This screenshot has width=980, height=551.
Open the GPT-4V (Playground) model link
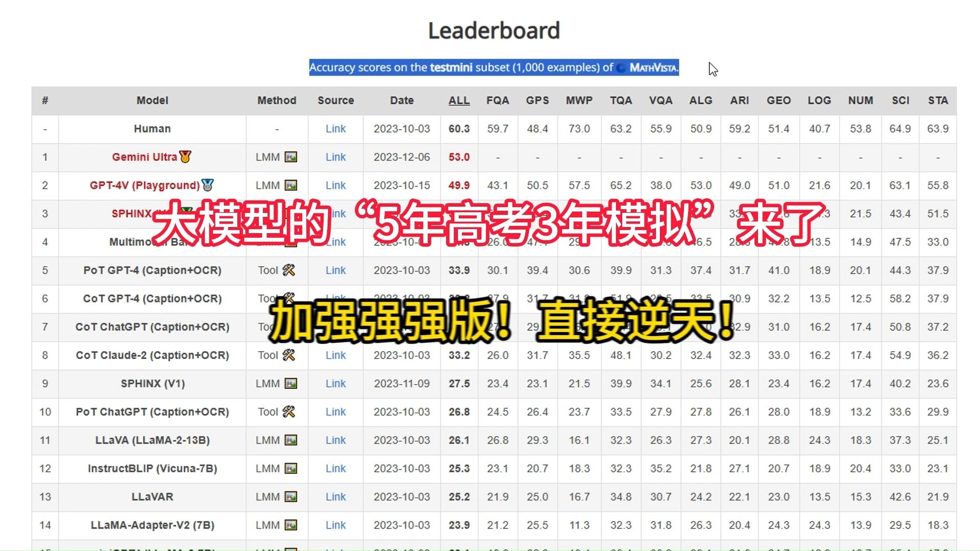pos(335,185)
